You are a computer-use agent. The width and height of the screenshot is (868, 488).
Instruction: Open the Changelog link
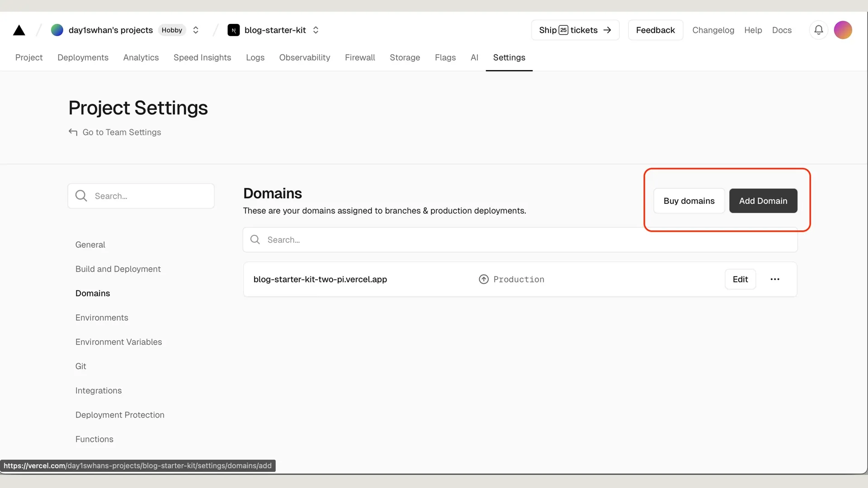coord(713,30)
